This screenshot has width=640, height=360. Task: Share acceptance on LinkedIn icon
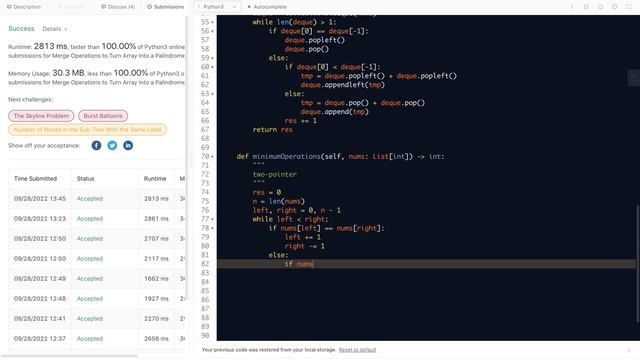(128, 145)
